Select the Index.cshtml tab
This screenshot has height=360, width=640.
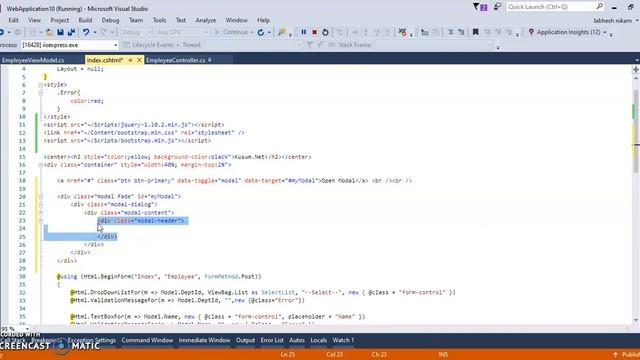coord(105,60)
